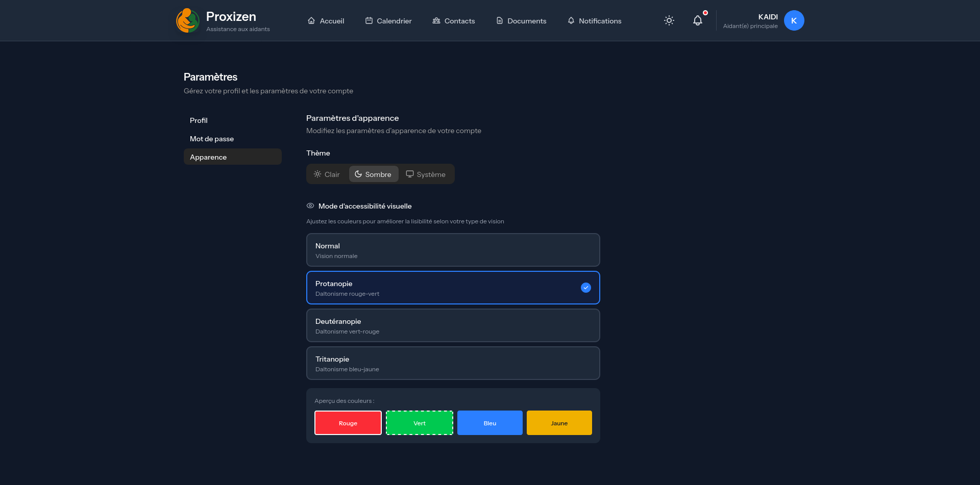The height and width of the screenshot is (485, 980).
Task: Choose the Deutéranopie vision mode
Action: [453, 325]
